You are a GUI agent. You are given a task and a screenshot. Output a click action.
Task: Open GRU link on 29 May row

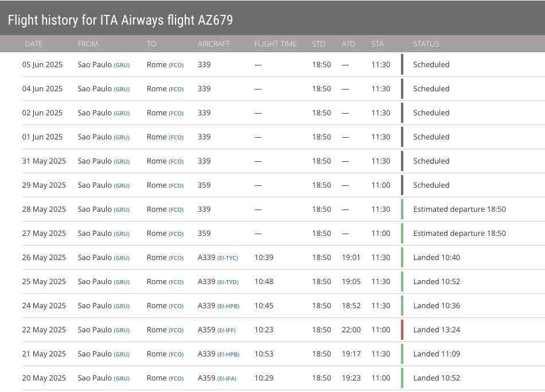[x=122, y=185]
